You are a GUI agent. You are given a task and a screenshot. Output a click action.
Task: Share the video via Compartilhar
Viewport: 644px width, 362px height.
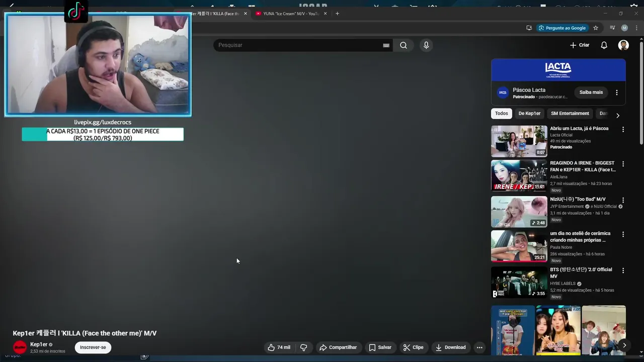pyautogui.click(x=338, y=347)
